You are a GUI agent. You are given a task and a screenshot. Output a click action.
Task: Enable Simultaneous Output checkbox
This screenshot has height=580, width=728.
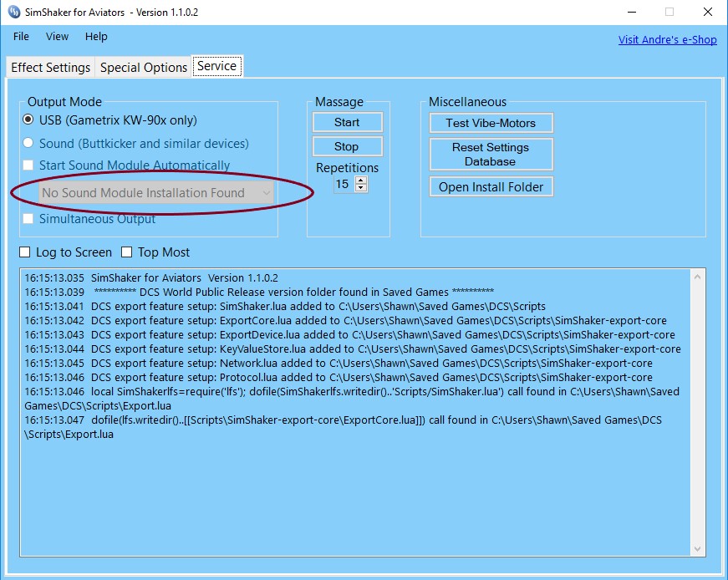[28, 218]
